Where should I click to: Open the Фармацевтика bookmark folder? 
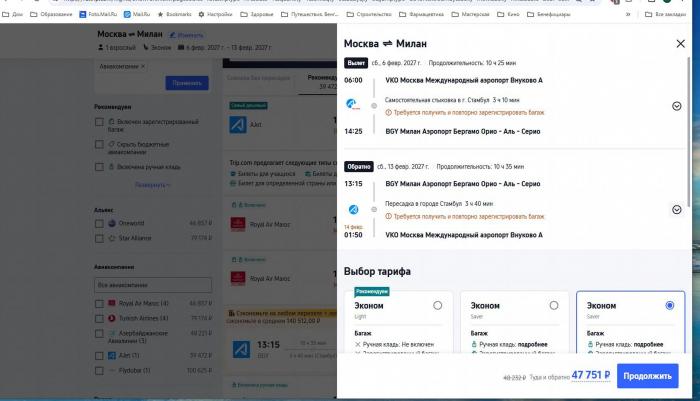pyautogui.click(x=421, y=14)
